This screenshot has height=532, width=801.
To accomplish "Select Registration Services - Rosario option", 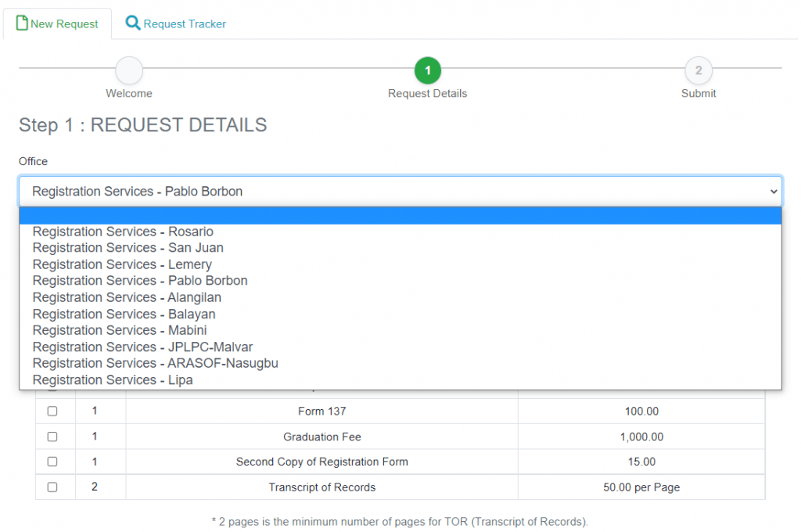I will (121, 231).
